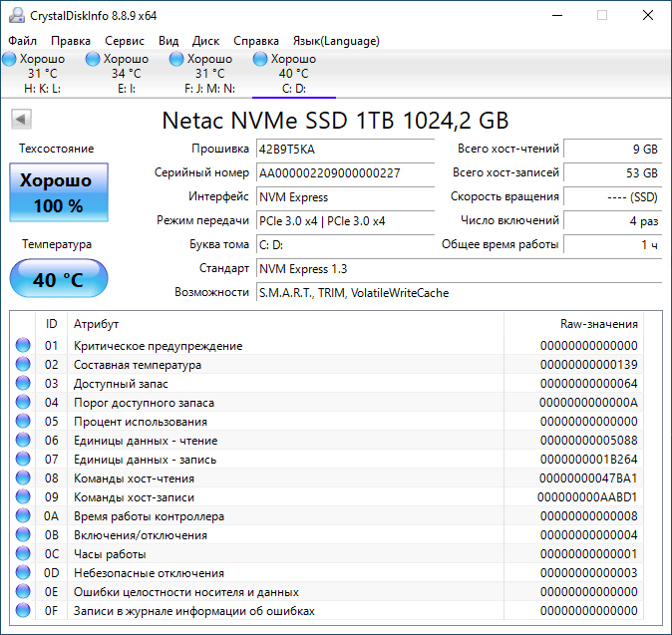Image resolution: width=672 pixels, height=635 pixels.
Task: Select raw value 0000000000139 for temperature
Action: (589, 365)
